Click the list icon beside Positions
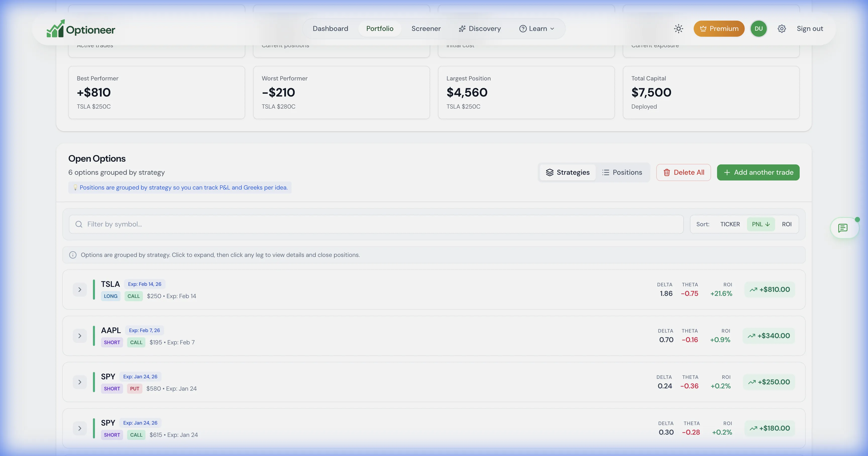This screenshot has width=868, height=456. point(606,172)
